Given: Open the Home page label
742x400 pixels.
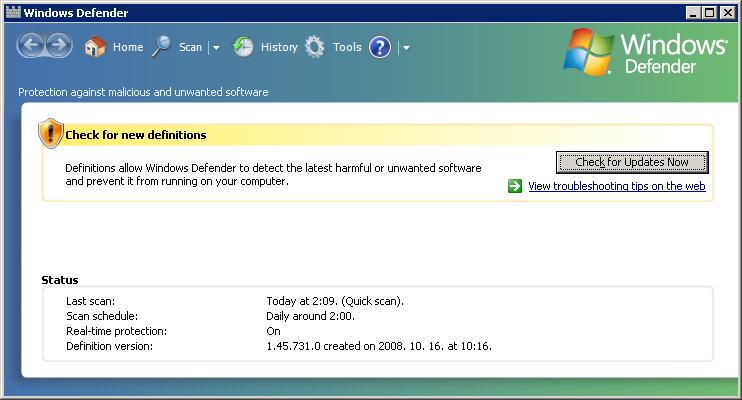Looking at the screenshot, I should 128,47.
